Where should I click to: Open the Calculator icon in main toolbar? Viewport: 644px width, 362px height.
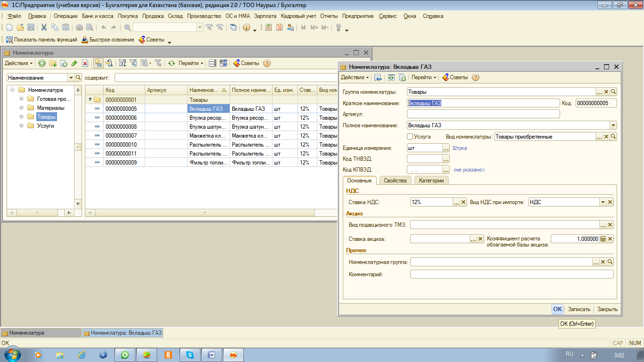[268, 27]
